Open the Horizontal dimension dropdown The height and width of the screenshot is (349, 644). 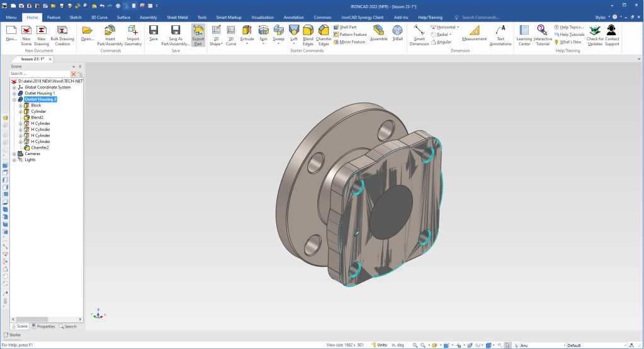(458, 27)
